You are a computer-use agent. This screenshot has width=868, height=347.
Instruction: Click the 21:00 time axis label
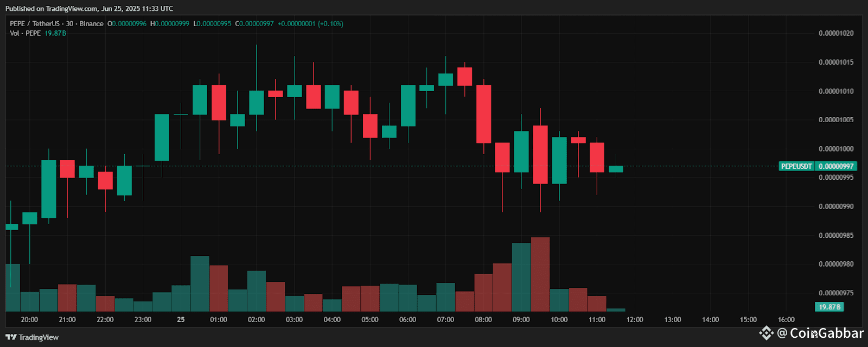pos(67,319)
